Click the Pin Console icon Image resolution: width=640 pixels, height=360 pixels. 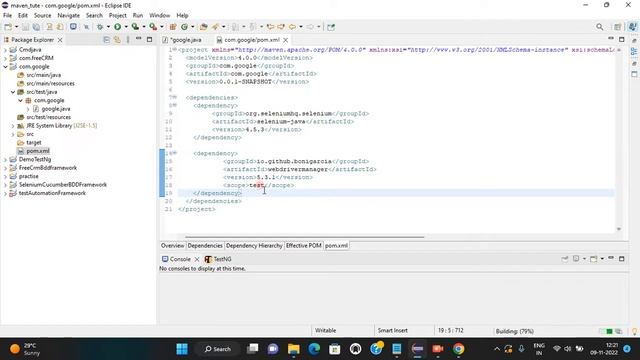565,259
